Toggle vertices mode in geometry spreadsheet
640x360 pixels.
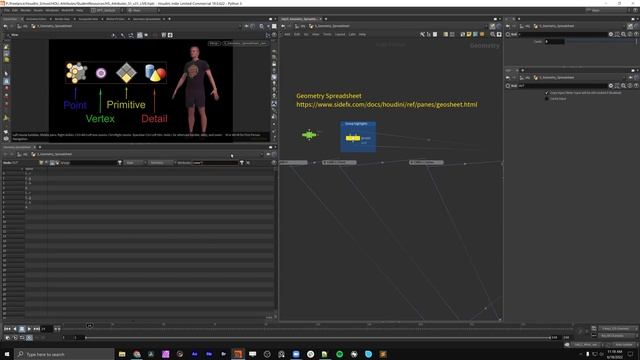coord(47,163)
